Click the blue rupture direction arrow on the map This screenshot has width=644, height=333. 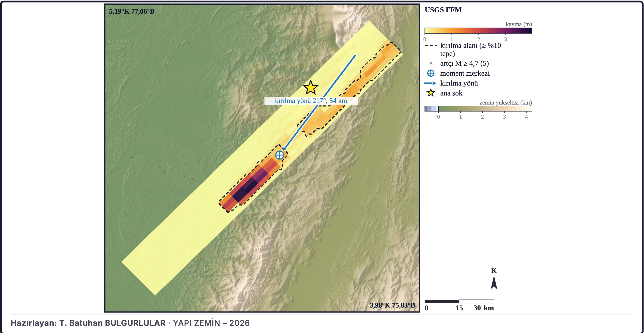pos(319,103)
